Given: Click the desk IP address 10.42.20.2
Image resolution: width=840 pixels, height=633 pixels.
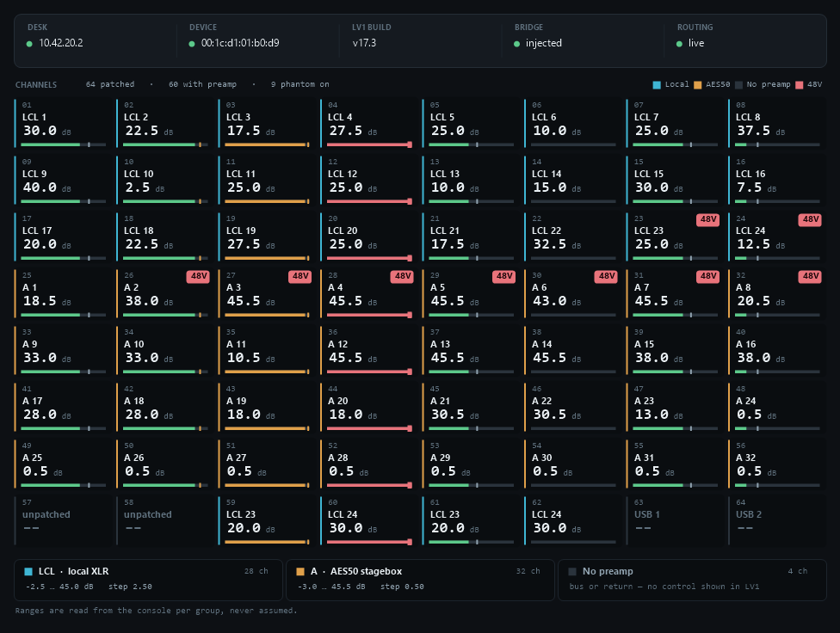Looking at the screenshot, I should point(61,43).
